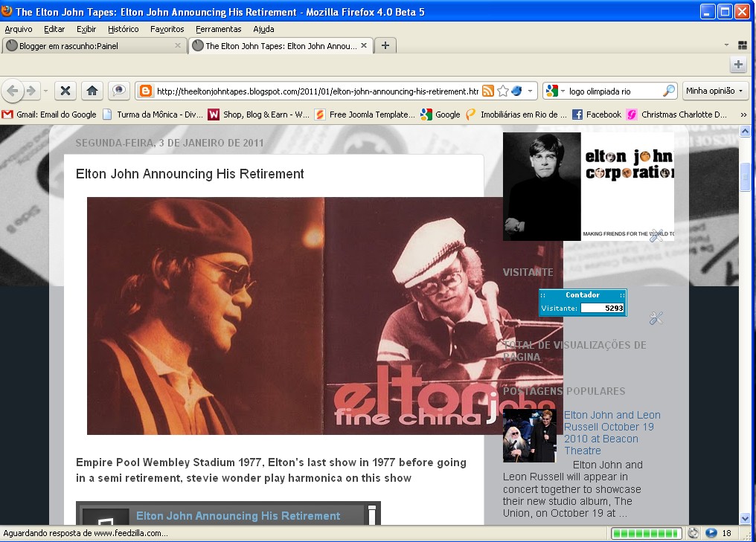756x542 pixels.
Task: Open the Favoritos menu
Action: [167, 29]
